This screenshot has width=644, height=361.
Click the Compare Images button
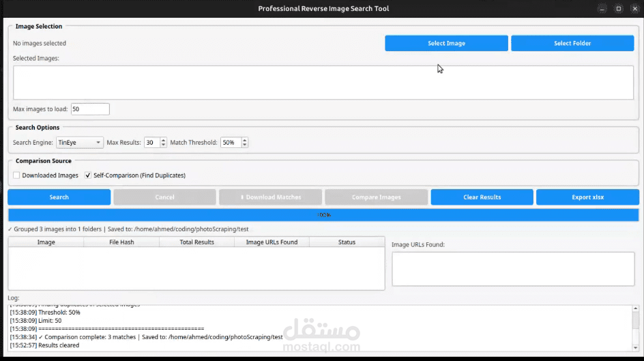click(x=376, y=197)
